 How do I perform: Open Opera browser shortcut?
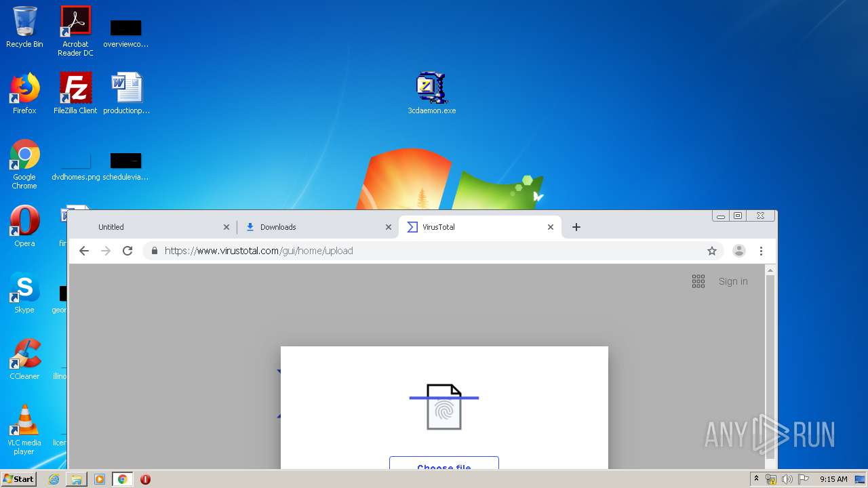[x=24, y=226]
